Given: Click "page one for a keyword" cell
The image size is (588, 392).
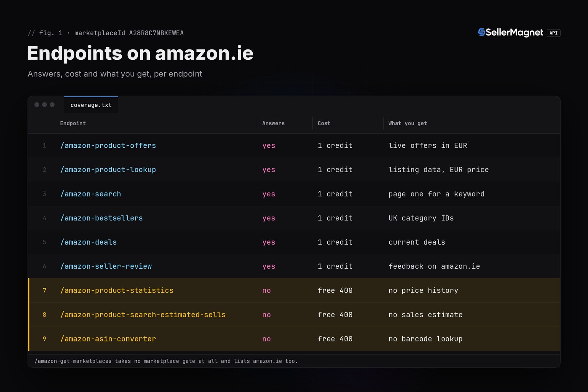Looking at the screenshot, I should tap(436, 194).
